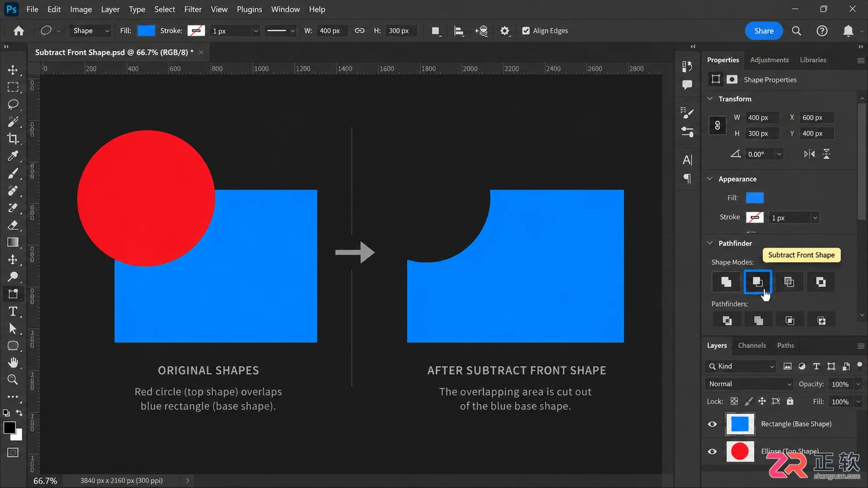Open the Filter menu
868x488 pixels.
[x=193, y=9]
